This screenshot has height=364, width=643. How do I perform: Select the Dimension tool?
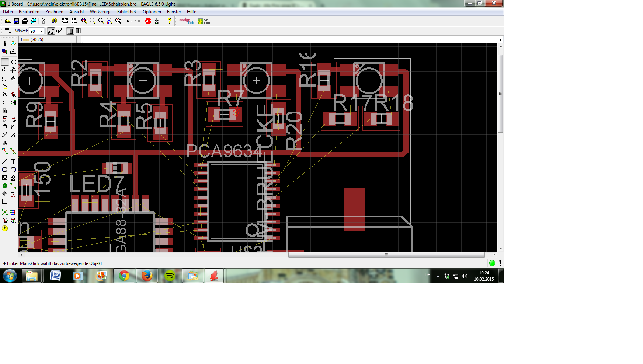(5, 202)
